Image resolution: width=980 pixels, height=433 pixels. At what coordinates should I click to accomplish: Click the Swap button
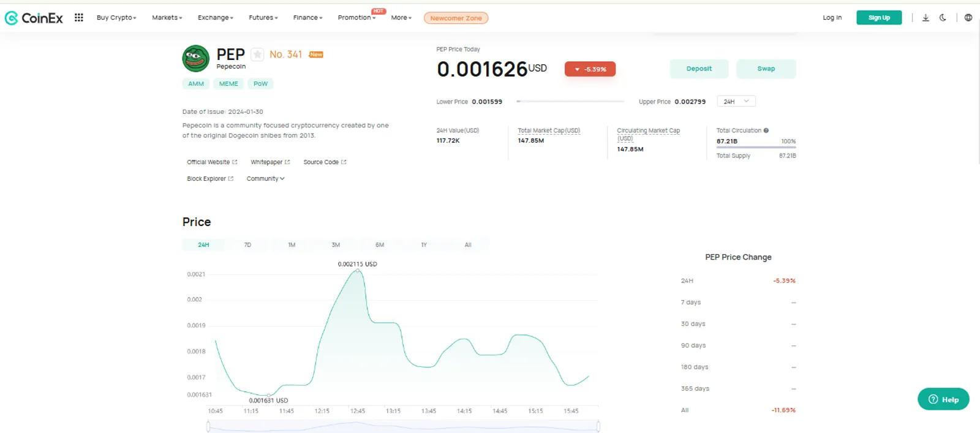click(x=766, y=69)
